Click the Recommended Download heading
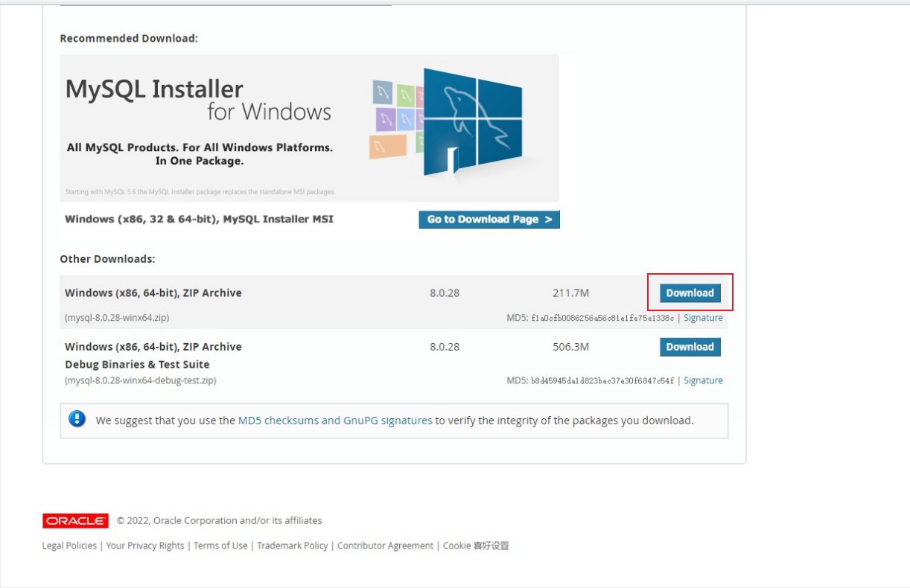 click(x=129, y=38)
